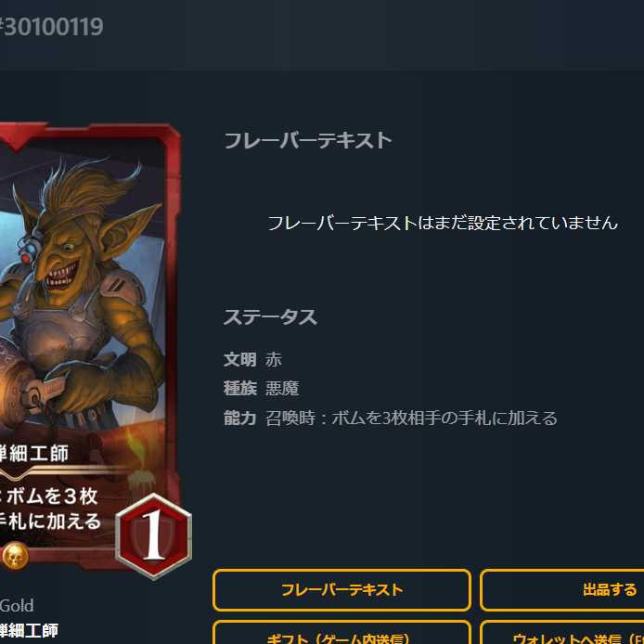Image resolution: width=644 pixels, height=644 pixels.
Task: Open the フレーバーテキスト button
Action: tap(341, 590)
